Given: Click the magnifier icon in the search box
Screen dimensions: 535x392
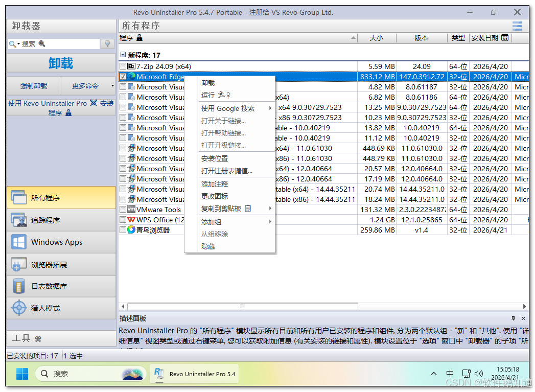Looking at the screenshot, I should pyautogui.click(x=12, y=44).
